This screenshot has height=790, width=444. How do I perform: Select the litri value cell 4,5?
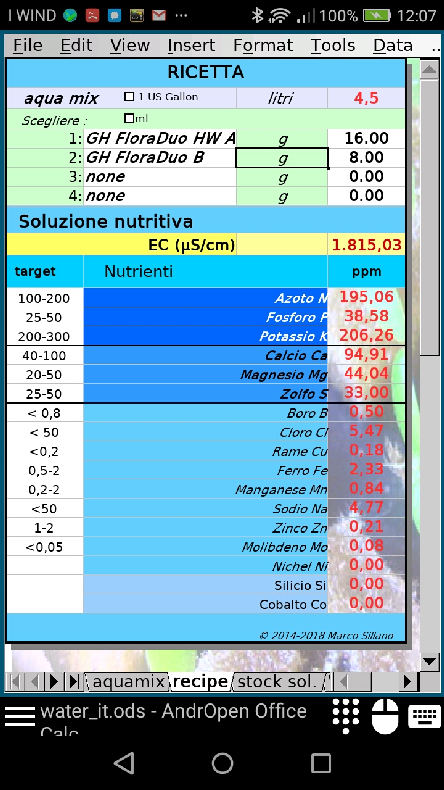point(366,98)
